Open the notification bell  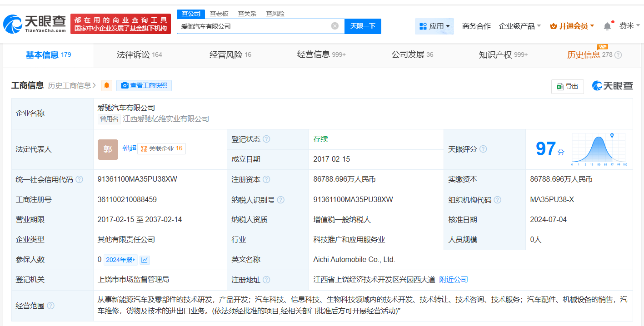607,26
